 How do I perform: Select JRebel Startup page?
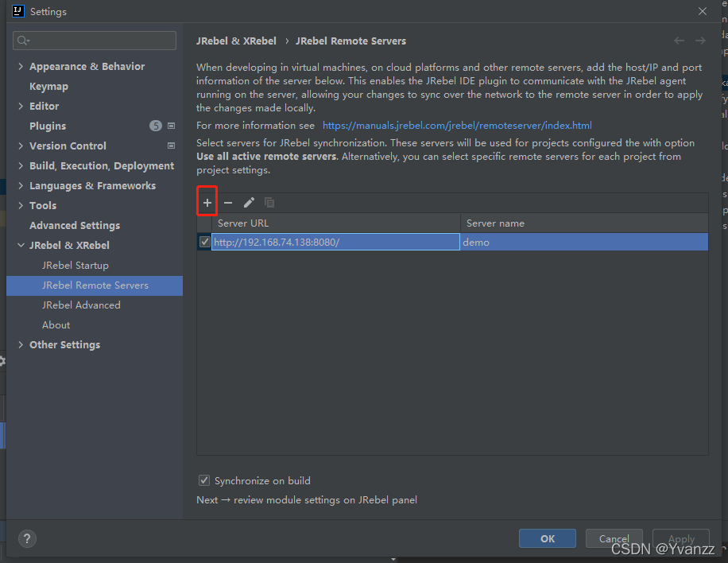pos(76,266)
